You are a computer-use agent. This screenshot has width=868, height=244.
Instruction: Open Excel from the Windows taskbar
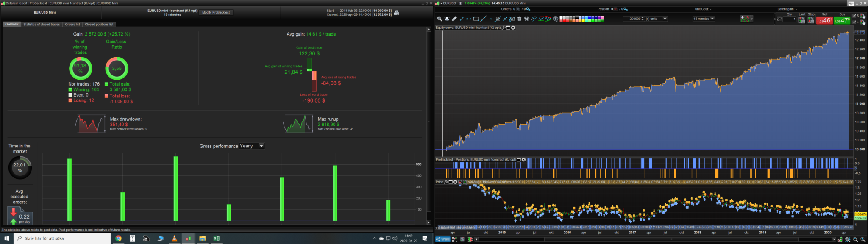click(x=216, y=238)
